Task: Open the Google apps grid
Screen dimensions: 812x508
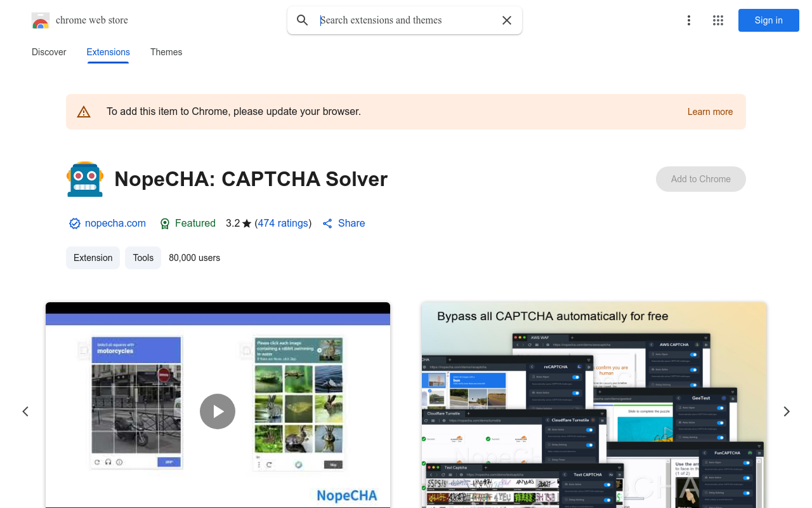Action: point(718,20)
